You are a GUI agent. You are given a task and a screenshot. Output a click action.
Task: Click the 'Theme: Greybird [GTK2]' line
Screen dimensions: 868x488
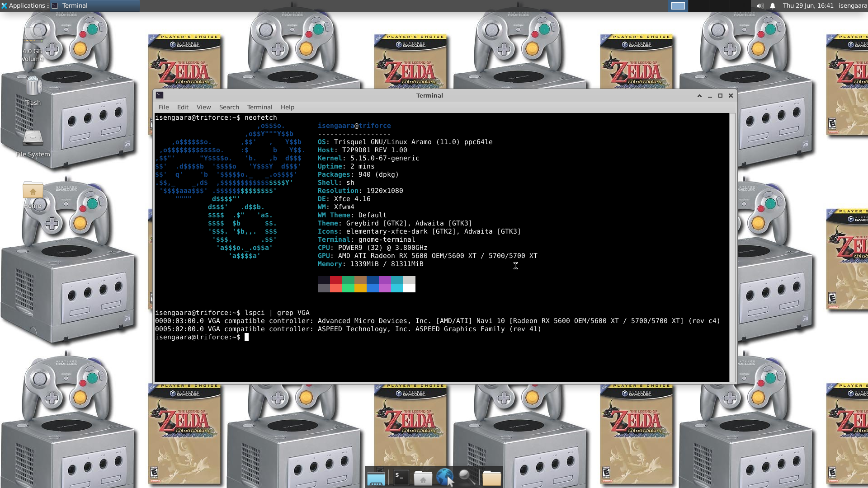(x=395, y=223)
